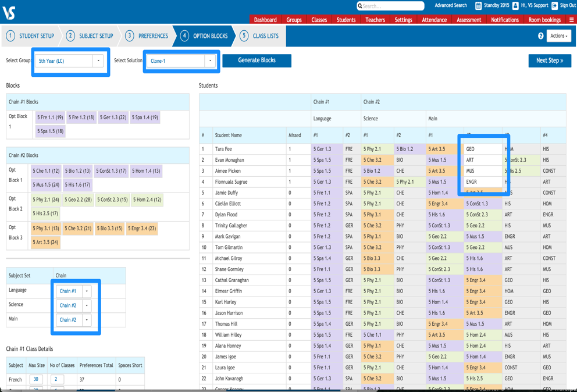Open the Select Solution dropdown showing Clone-1
Screen dimensions: 577x392
181,60
